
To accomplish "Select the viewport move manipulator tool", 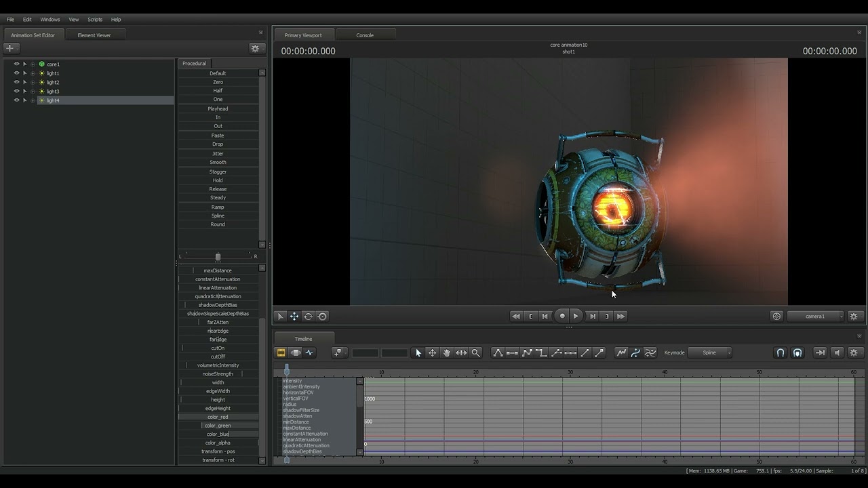I will [x=294, y=316].
